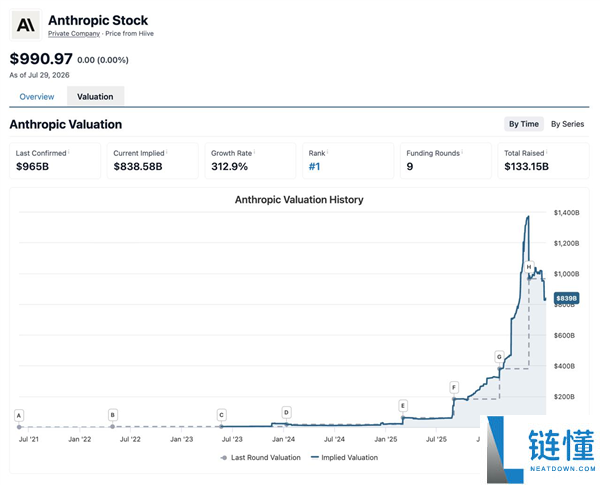Click the Anthropic Stock heading
Image resolution: width=600 pixels, height=485 pixels.
coord(98,20)
